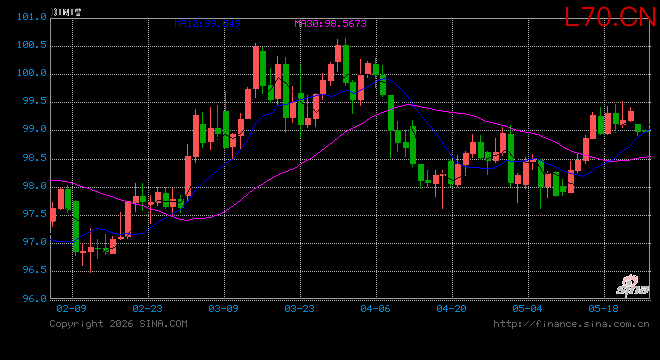The height and width of the screenshot is (360, 660).
Task: Click the 02-23 date label
Action: pyautogui.click(x=147, y=309)
